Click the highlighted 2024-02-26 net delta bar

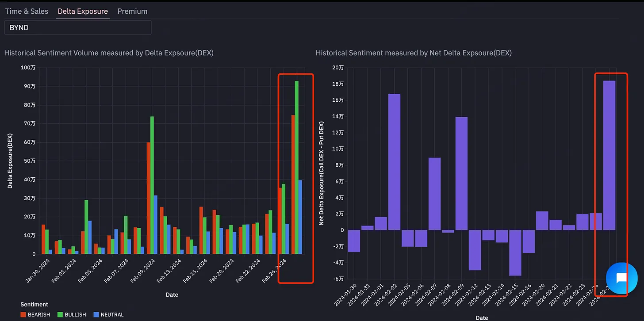[x=610, y=155]
